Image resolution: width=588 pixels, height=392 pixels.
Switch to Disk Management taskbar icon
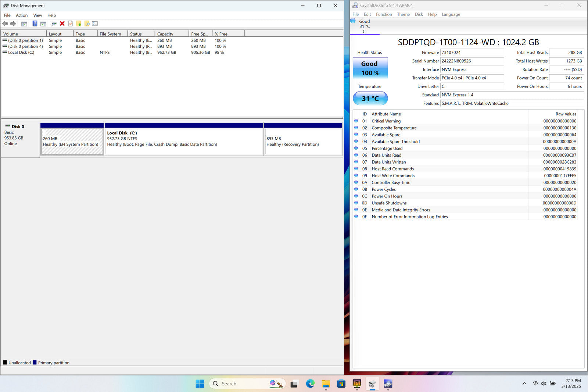[372, 384]
